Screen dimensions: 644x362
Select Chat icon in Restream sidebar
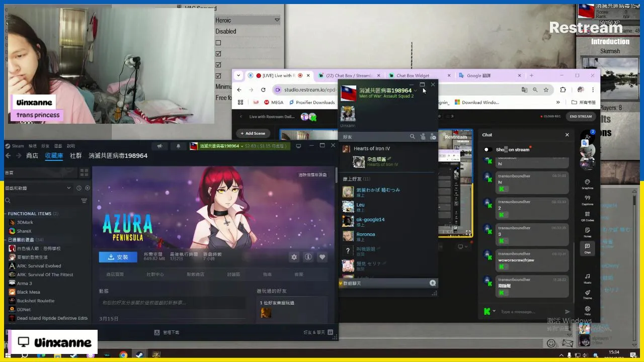(587, 248)
